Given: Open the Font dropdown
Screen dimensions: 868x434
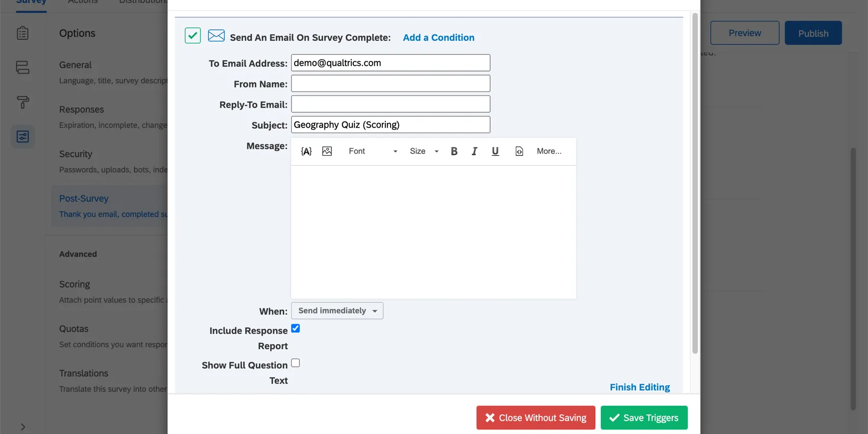Looking at the screenshot, I should [x=372, y=151].
